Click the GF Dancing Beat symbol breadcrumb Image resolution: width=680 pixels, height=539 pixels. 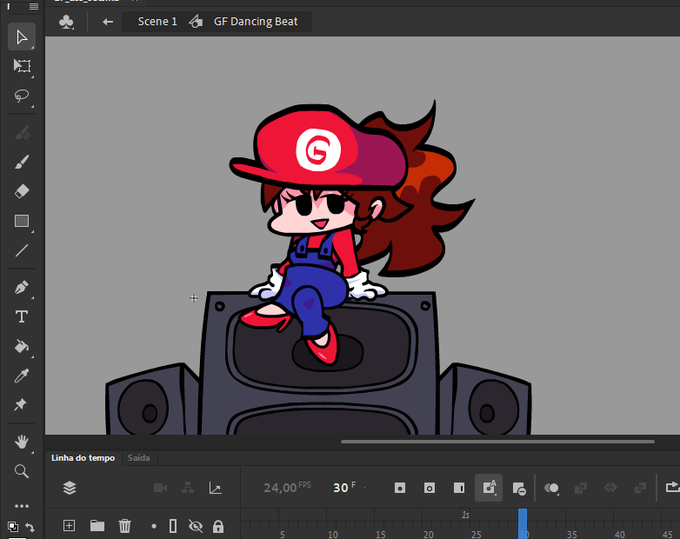(255, 21)
